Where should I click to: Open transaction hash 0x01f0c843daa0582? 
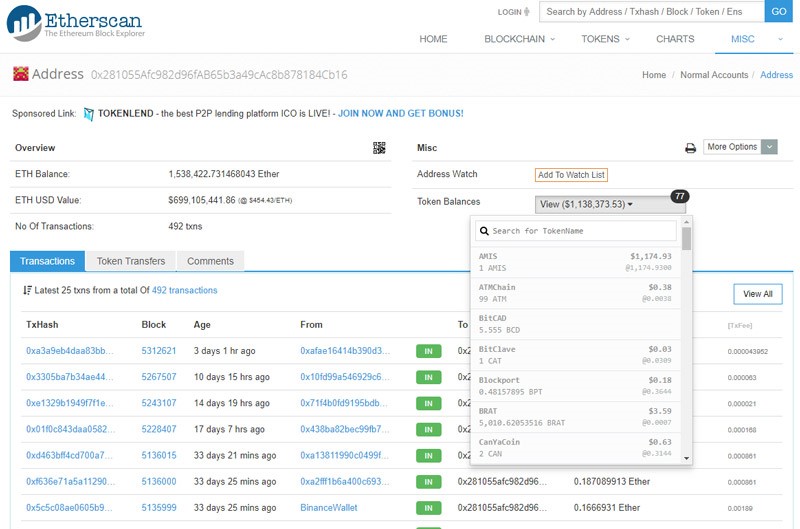(x=70, y=429)
